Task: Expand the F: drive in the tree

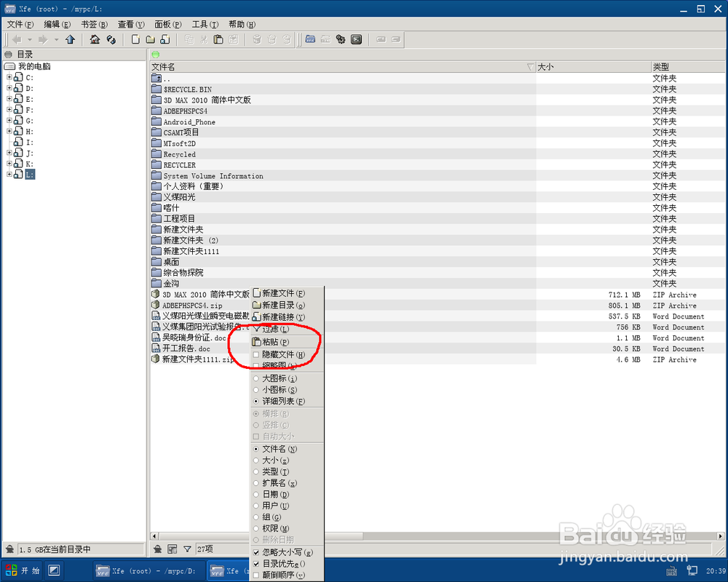Action: 9,110
